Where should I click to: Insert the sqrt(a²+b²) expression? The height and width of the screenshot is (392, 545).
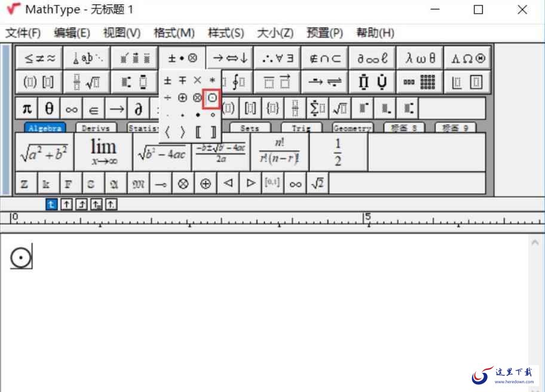[44, 152]
